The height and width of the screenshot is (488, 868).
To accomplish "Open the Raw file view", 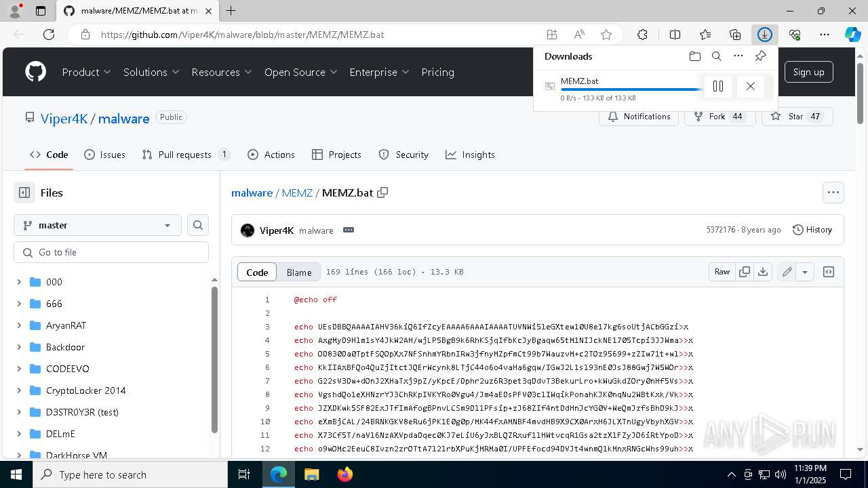I will click(x=722, y=272).
